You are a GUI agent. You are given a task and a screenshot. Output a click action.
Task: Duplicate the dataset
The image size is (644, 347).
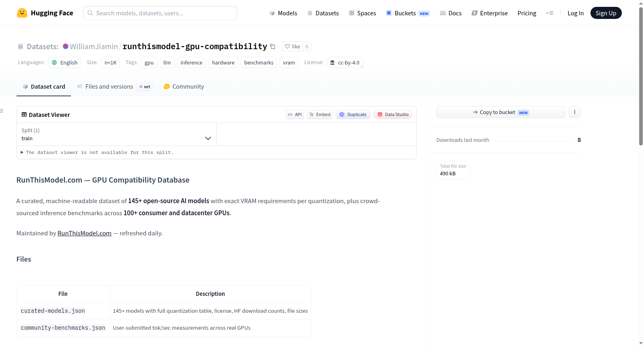tap(353, 114)
